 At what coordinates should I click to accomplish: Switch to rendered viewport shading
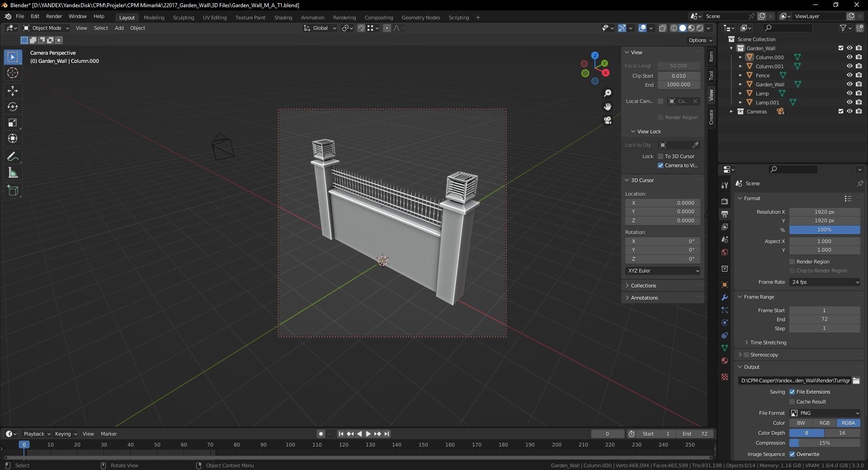pos(700,28)
